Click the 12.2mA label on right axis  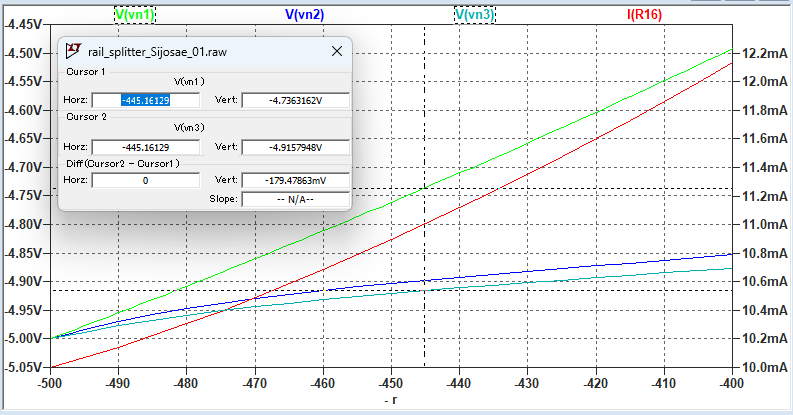764,52
